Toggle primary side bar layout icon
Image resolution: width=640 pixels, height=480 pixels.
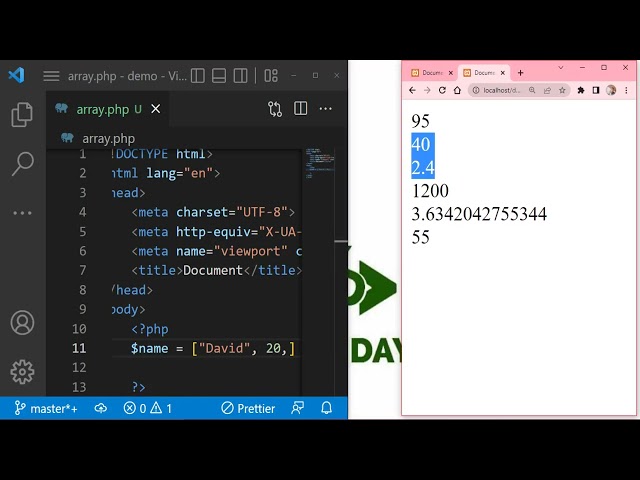click(198, 76)
